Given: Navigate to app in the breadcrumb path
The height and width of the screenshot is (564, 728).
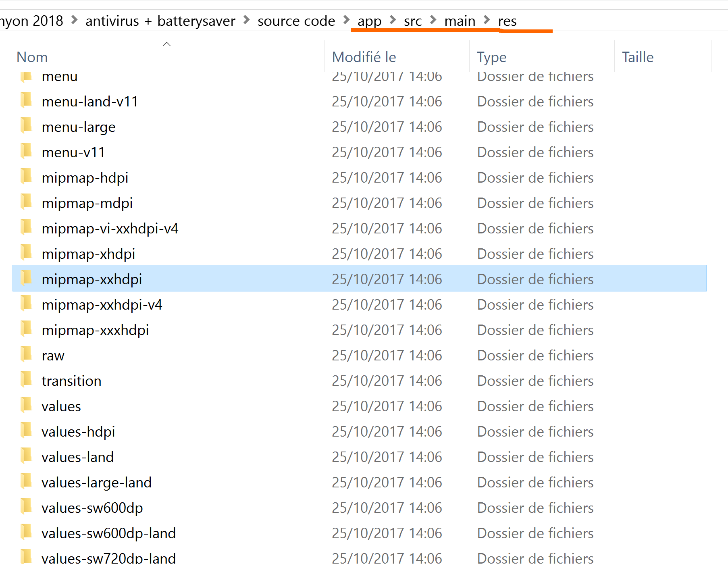Looking at the screenshot, I should point(369,21).
